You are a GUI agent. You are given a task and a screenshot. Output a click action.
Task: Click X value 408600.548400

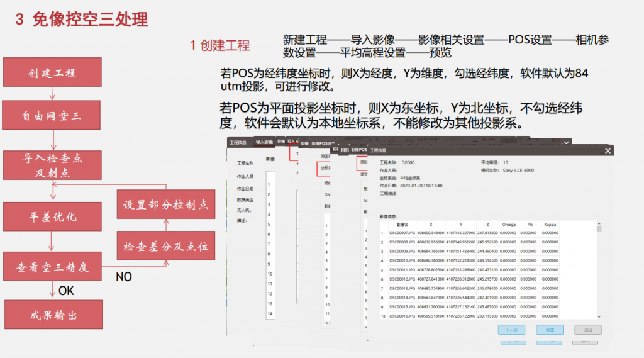pos(430,233)
